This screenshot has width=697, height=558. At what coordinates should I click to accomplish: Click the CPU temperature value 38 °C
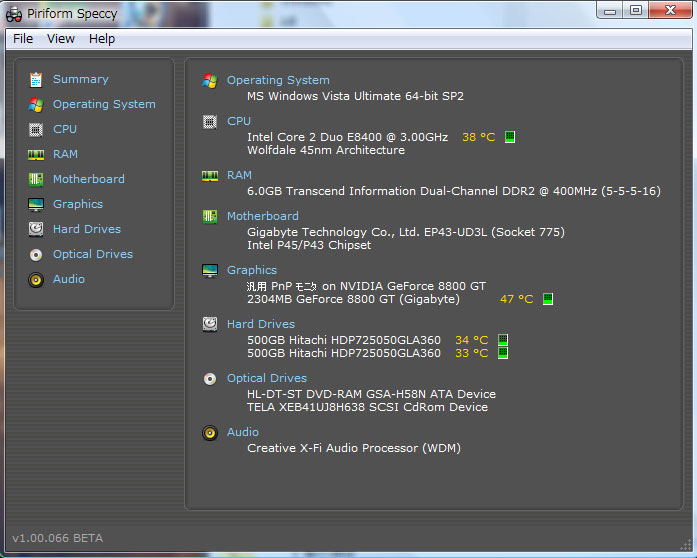[479, 137]
